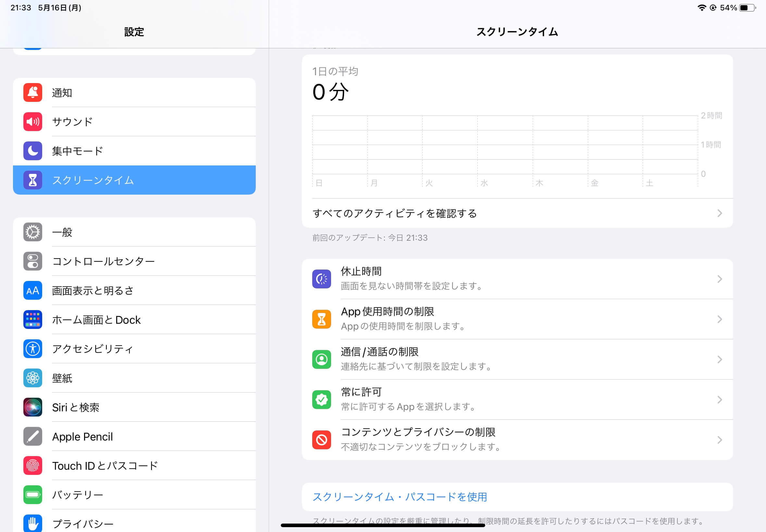The image size is (766, 532).
Task: Open コンテンツとプライバシーの制限 prohibited icon
Action: coord(321,440)
